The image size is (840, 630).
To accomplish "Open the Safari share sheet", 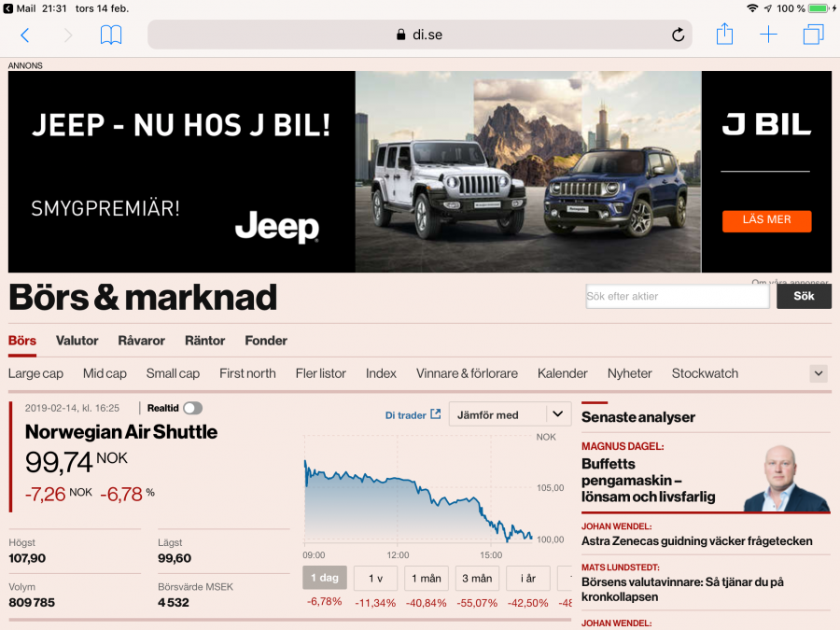I will (724, 35).
